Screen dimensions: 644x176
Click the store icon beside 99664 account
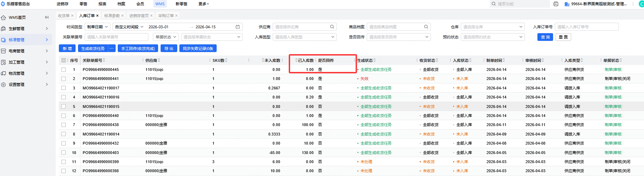click(567, 4)
